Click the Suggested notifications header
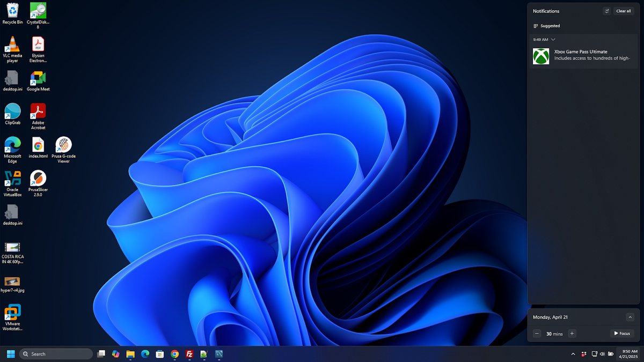Screen dimensions: 644x362 coord(546,26)
